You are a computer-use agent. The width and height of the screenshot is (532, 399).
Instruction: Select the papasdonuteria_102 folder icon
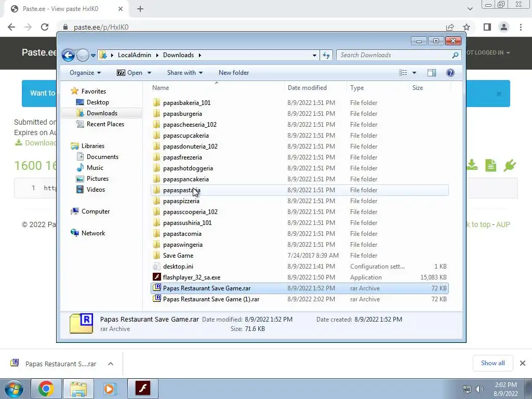pyautogui.click(x=156, y=146)
